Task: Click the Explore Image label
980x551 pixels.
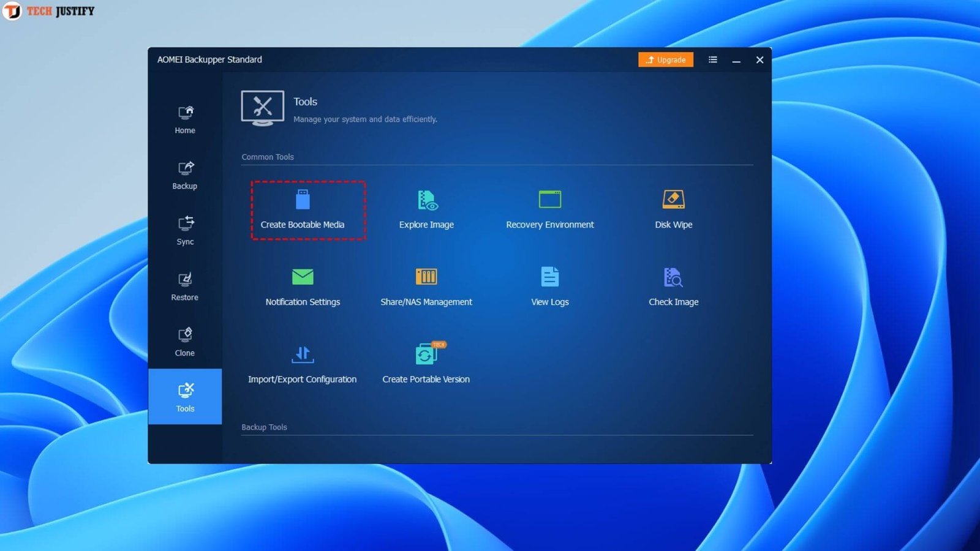Action: click(x=426, y=225)
